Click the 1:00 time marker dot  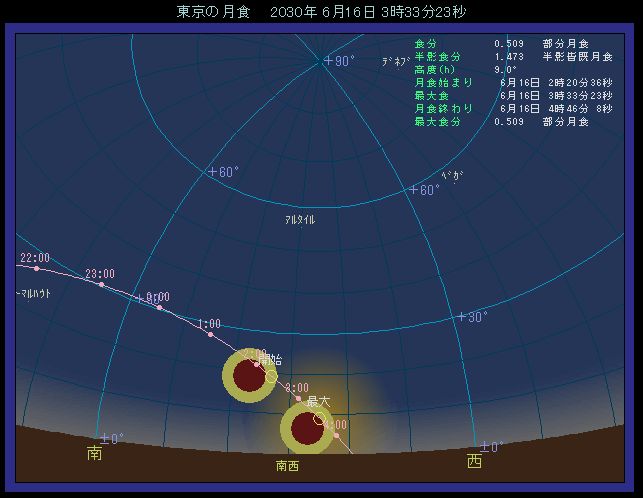click(210, 334)
